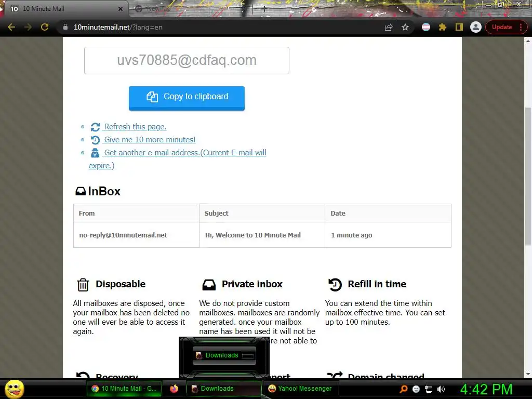Screen dimensions: 532x399
Task: Click the Refill in time clock icon
Action: click(335, 284)
